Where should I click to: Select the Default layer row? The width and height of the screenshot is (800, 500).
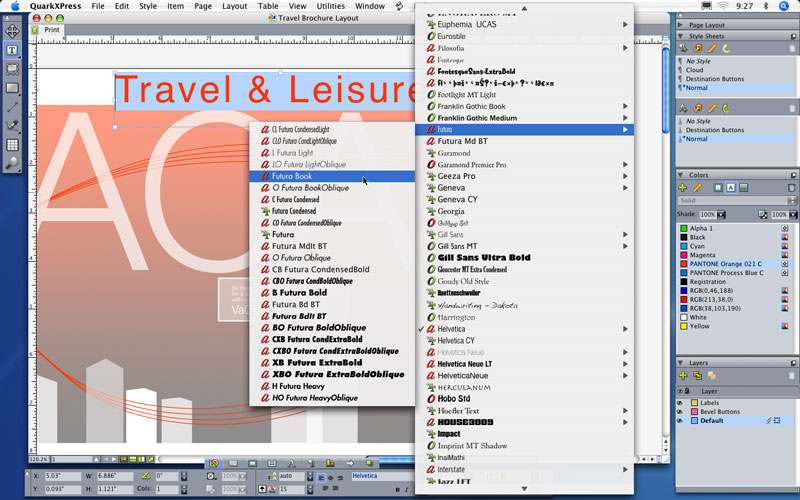coord(736,420)
